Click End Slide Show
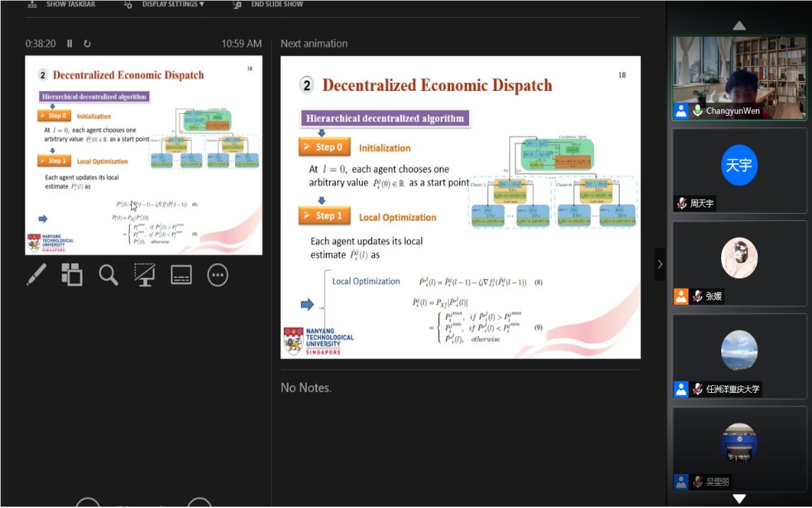This screenshot has width=812, height=508. (268, 4)
